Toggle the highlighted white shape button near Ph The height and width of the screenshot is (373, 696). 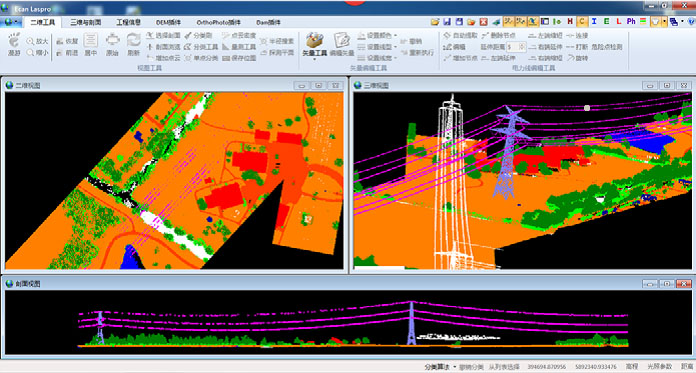pos(655,21)
